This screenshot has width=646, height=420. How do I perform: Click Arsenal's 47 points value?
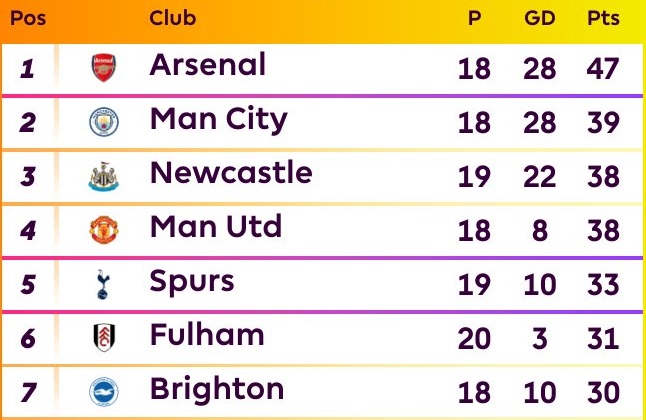(603, 68)
